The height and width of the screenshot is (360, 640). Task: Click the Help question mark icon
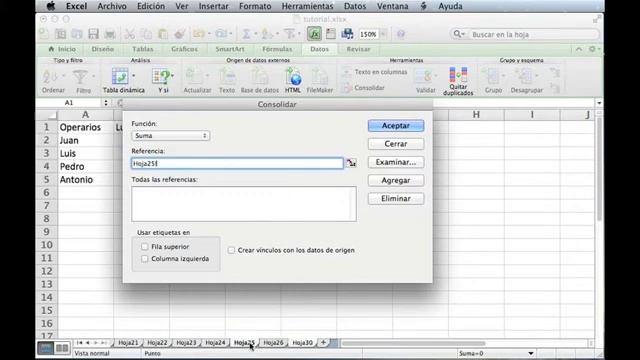coord(401,34)
